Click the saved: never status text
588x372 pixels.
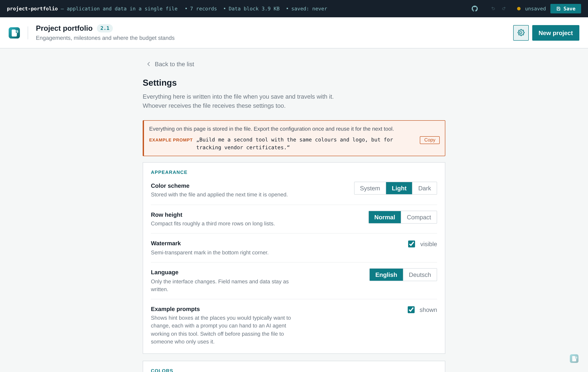coord(309,9)
